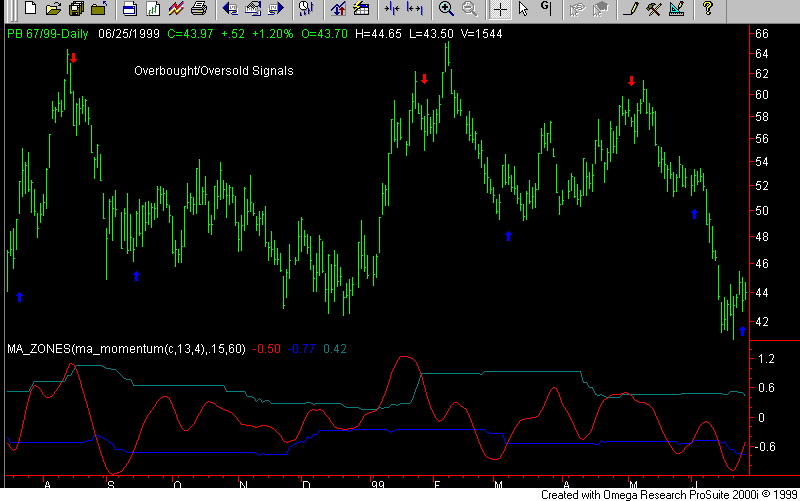Click the 66 price axis label
The height and width of the screenshot is (501, 800).
pos(761,34)
